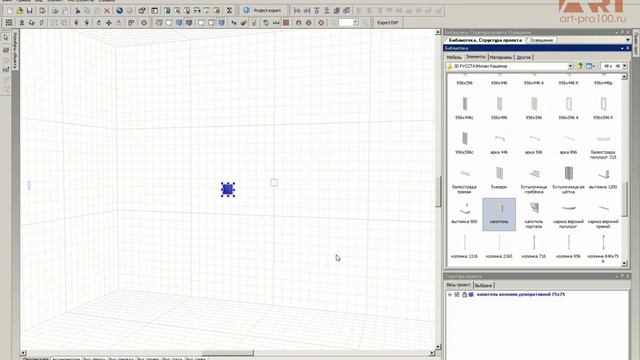This screenshot has width=640, height=360.
Task: Switch to the Мебель library tab
Action: 454,58
